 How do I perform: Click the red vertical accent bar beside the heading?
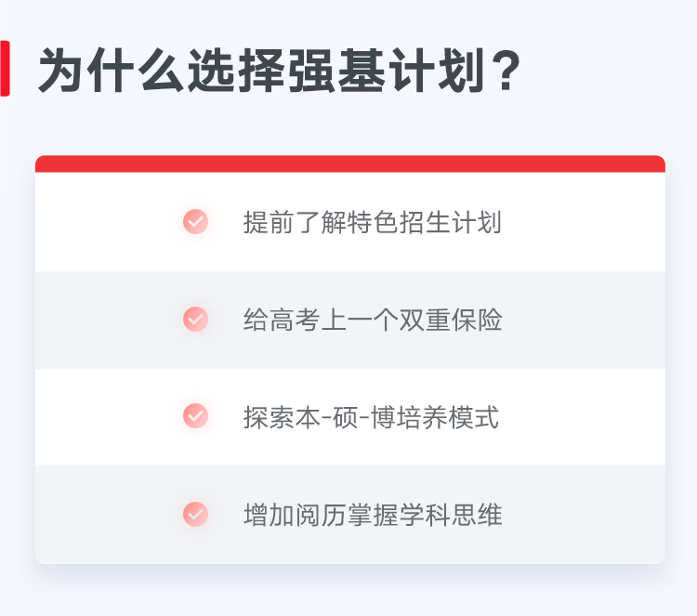tap(5, 69)
